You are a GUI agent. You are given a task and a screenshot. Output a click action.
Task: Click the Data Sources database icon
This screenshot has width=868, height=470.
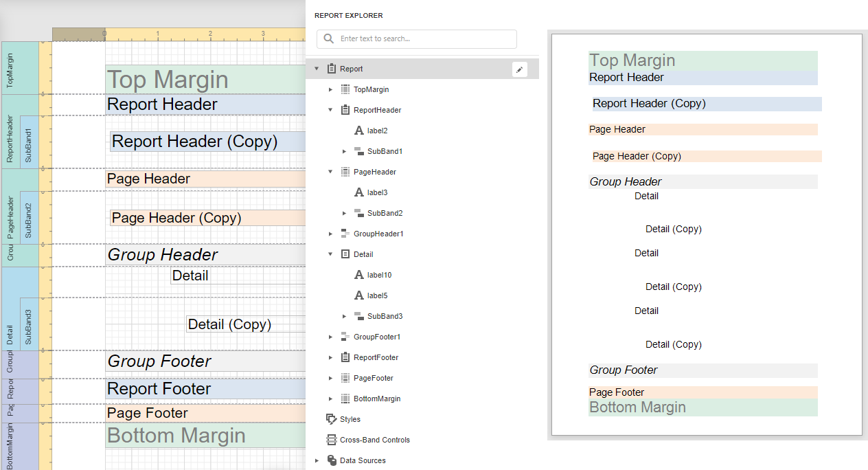pyautogui.click(x=332, y=460)
